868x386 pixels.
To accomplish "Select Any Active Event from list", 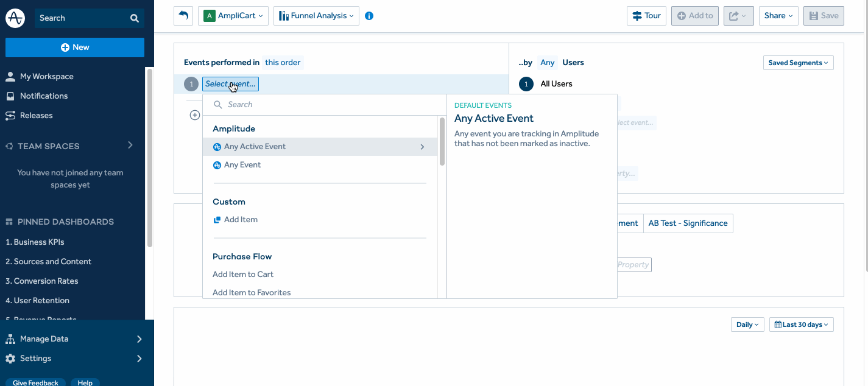I will tap(320, 147).
